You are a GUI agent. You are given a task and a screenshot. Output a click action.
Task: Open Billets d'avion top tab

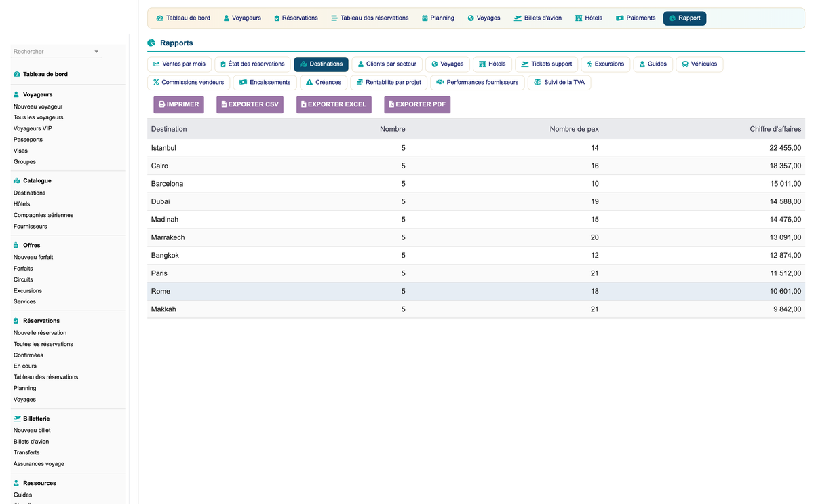pyautogui.click(x=537, y=18)
